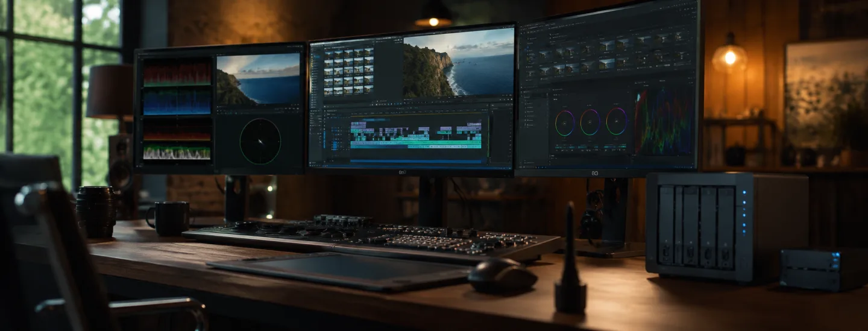Image resolution: width=868 pixels, height=331 pixels.
Task: Click the first clip thumbnail in the media bin
Action: pos(329,52)
